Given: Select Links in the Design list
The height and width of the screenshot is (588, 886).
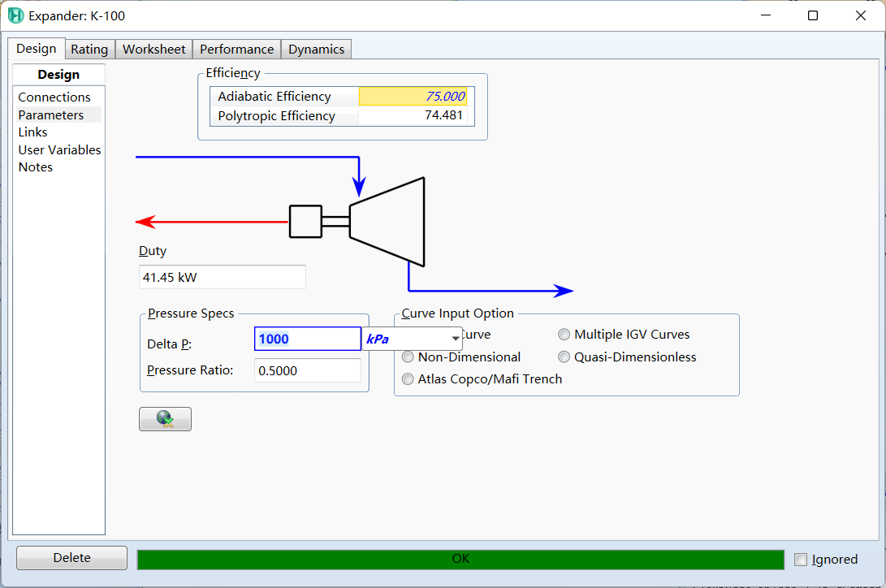Looking at the screenshot, I should (32, 132).
